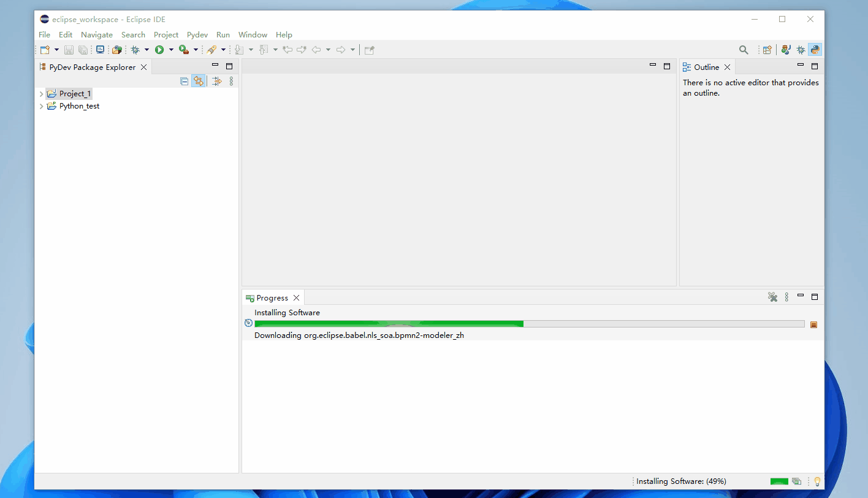The image size is (868, 498).
Task: Click the Installing Software progress bar
Action: click(x=529, y=324)
